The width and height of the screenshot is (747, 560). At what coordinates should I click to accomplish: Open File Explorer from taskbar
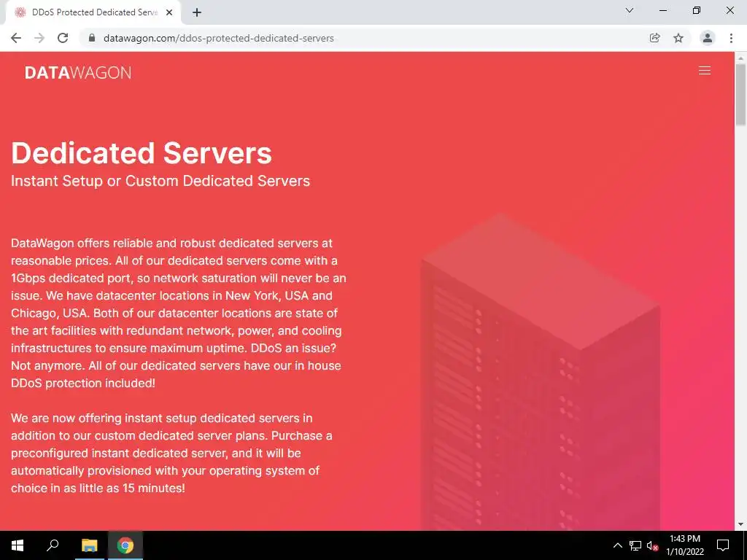[89, 545]
